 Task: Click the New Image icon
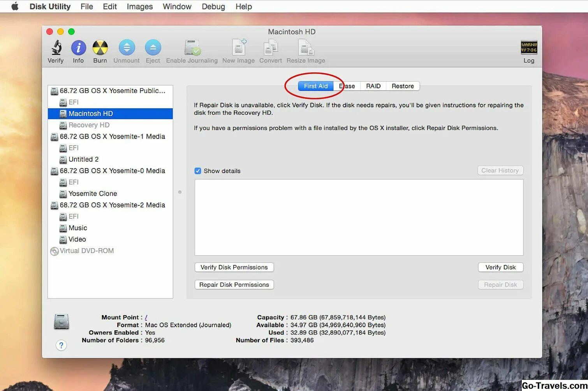pyautogui.click(x=239, y=47)
